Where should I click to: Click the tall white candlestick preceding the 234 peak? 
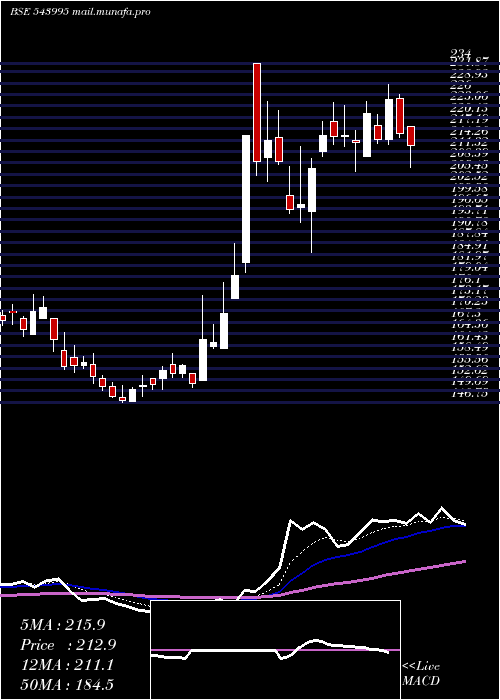(246, 199)
